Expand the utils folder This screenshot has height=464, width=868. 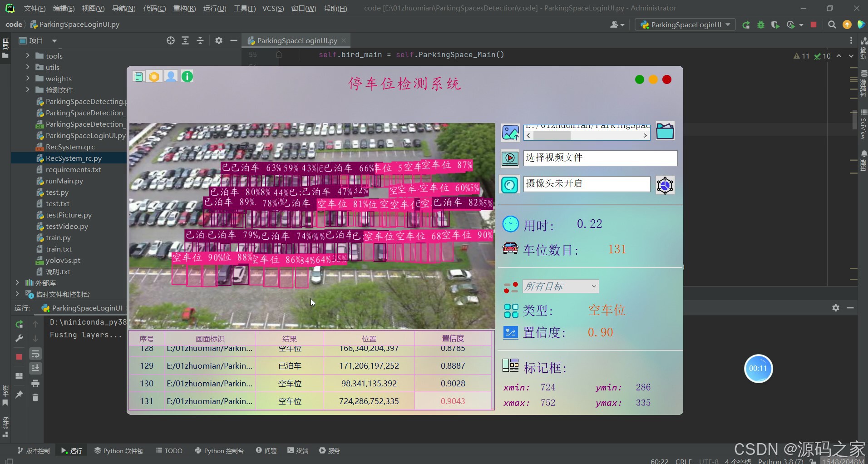coord(28,67)
